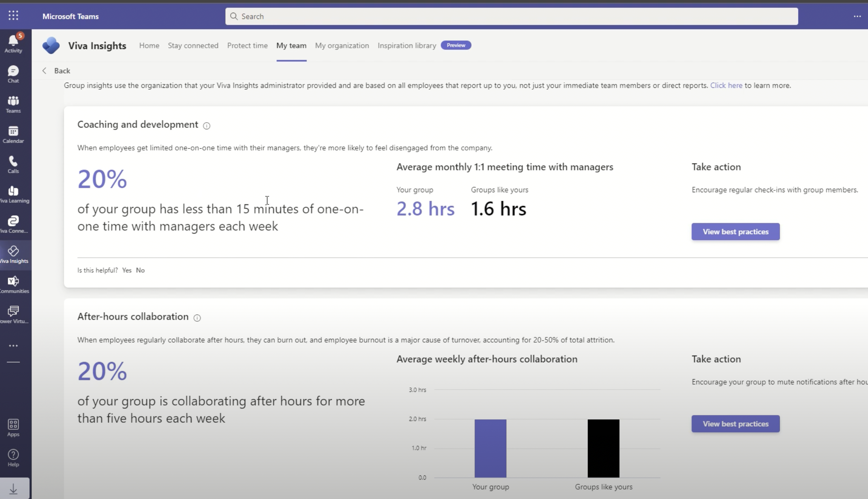Open Activity notifications in sidebar
The width and height of the screenshot is (868, 499).
click(13, 44)
